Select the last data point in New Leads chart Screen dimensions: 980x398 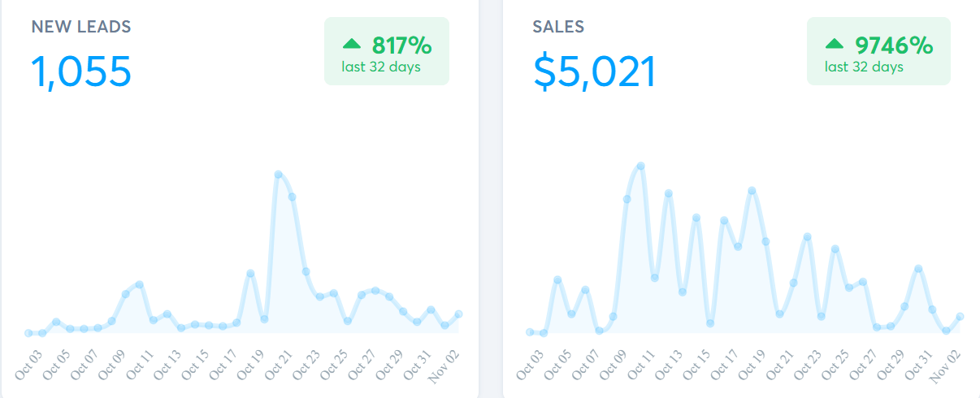point(459,314)
